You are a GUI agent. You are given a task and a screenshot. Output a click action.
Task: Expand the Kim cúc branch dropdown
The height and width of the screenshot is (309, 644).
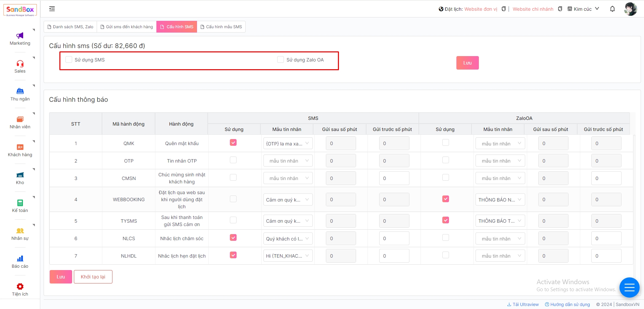pos(583,9)
